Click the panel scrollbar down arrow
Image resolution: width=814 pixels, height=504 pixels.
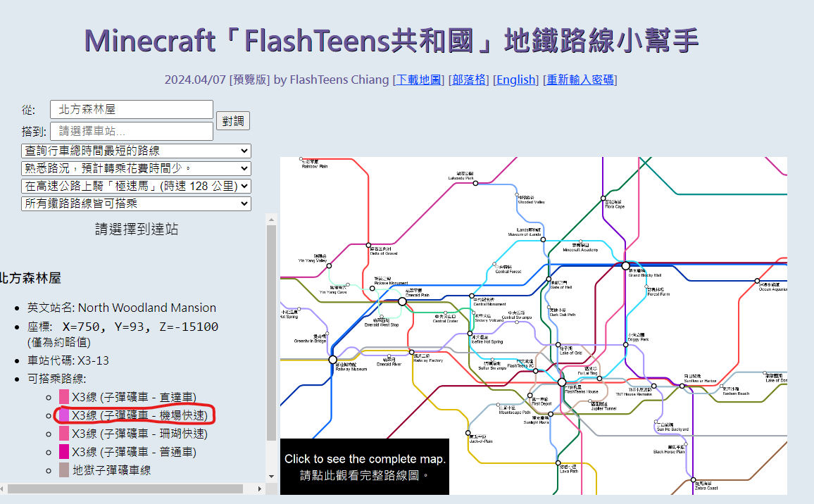coord(272,477)
